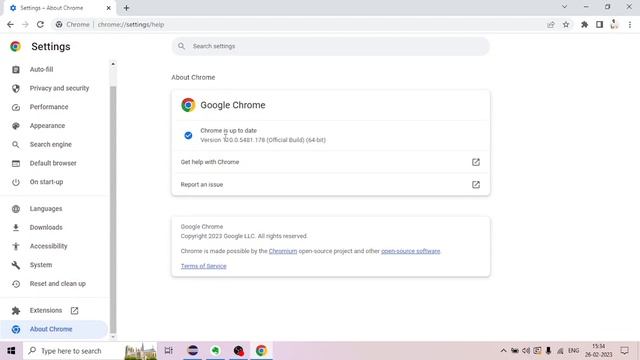The height and width of the screenshot is (360, 640).
Task: Show hidden system tray icons
Action: [503, 351]
